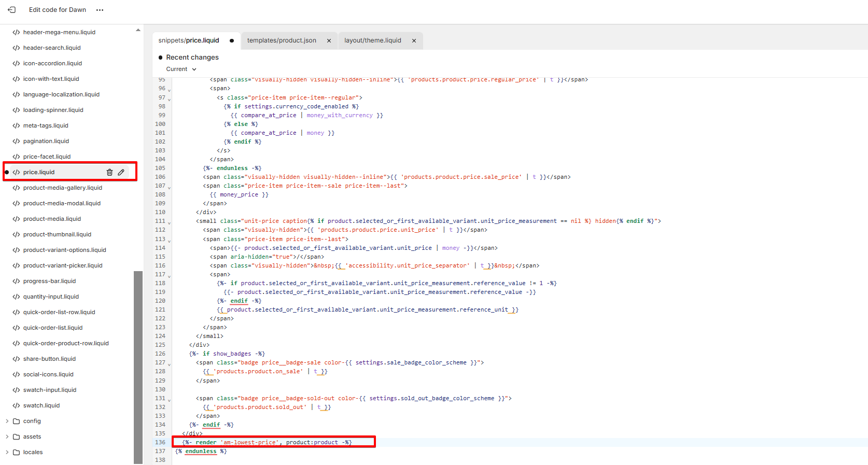This screenshot has width=868, height=465.
Task: Close the layout/theme.liquid tab
Action: 414,40
